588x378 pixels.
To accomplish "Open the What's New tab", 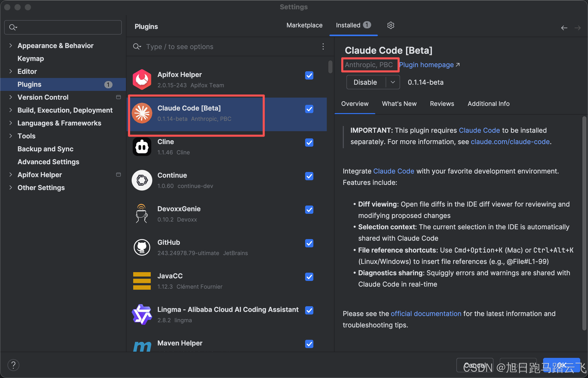I will (x=399, y=104).
